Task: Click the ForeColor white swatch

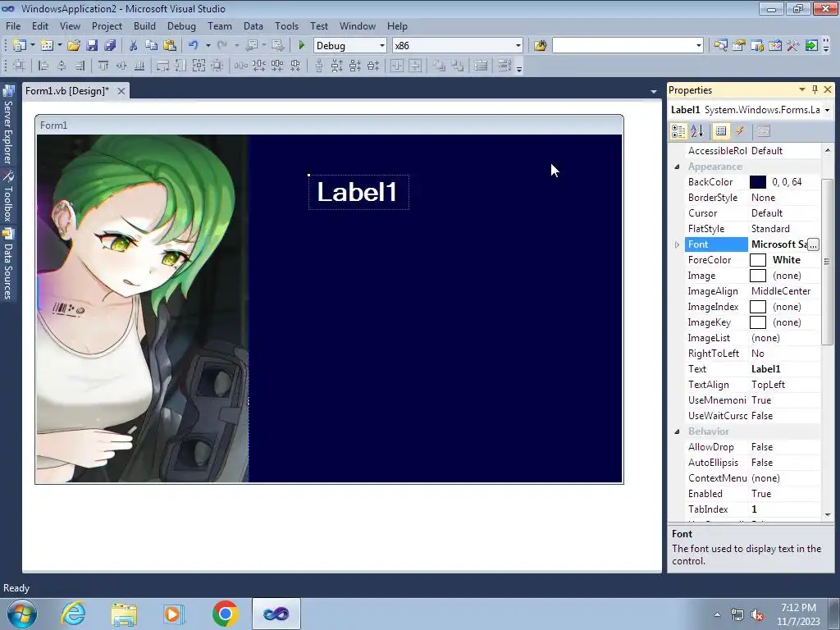Action: [x=757, y=260]
